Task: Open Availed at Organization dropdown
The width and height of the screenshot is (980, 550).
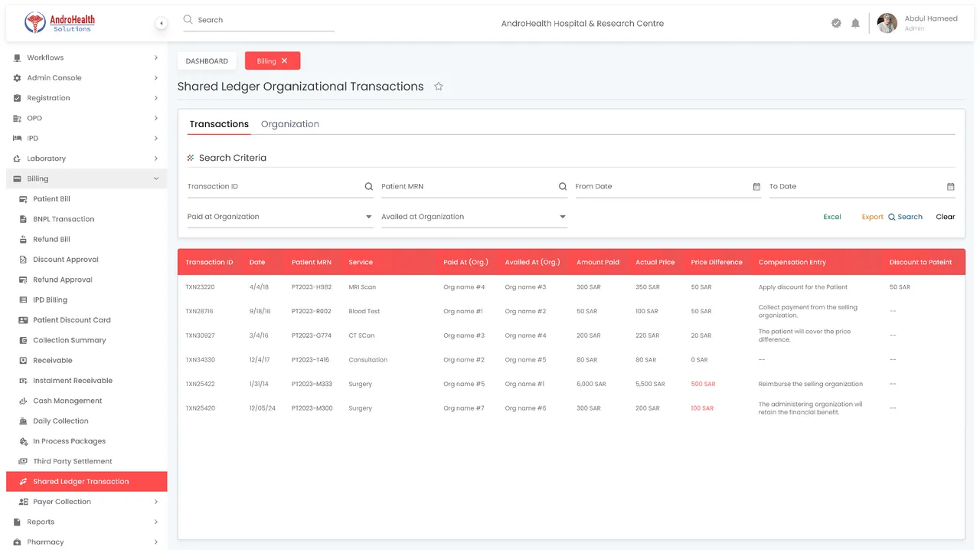Action: [x=474, y=217]
